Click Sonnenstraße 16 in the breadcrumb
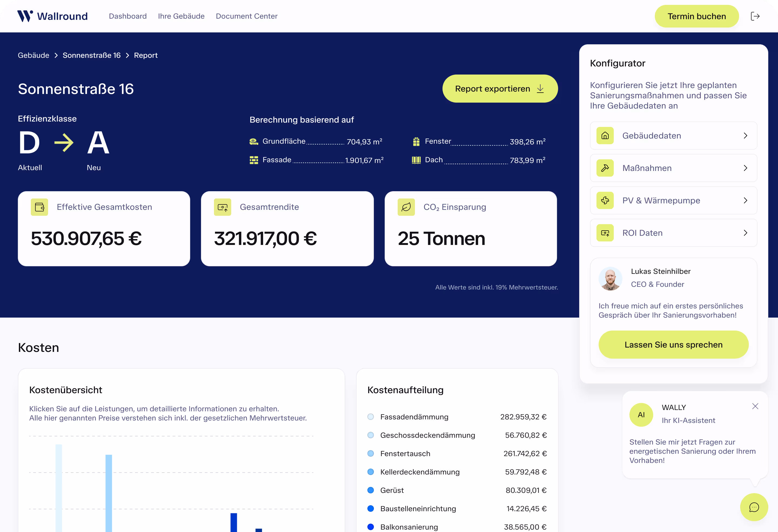Image resolution: width=778 pixels, height=532 pixels. pos(91,55)
